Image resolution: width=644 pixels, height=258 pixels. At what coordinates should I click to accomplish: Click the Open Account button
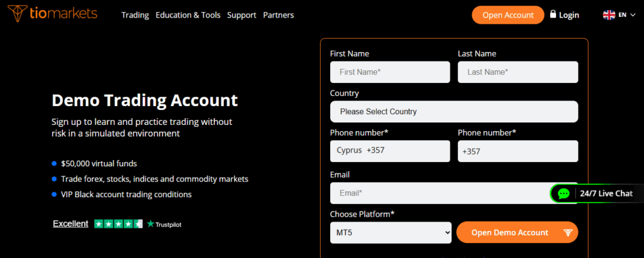point(508,15)
